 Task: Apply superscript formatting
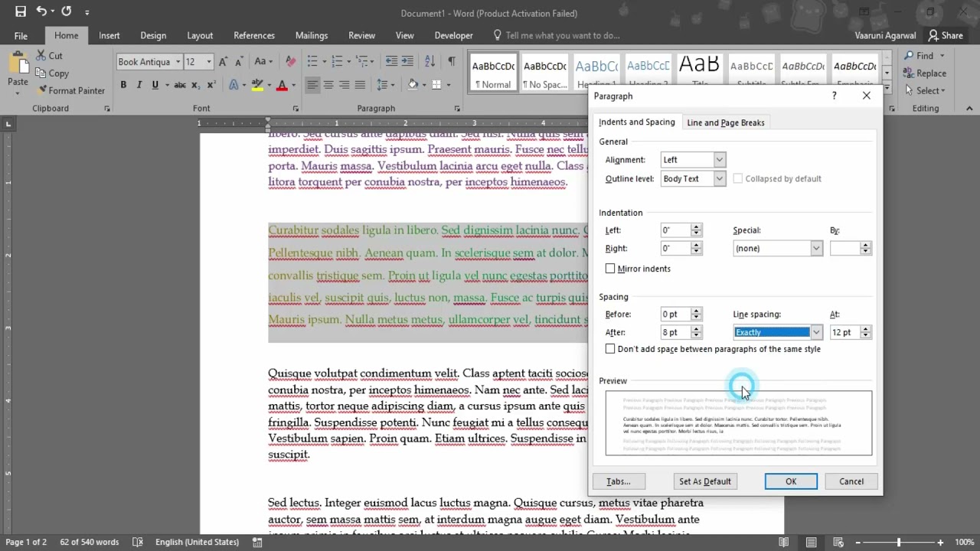(211, 85)
